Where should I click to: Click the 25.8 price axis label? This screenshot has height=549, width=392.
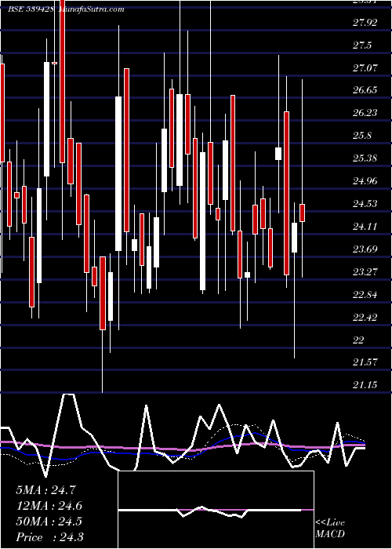[x=362, y=136]
